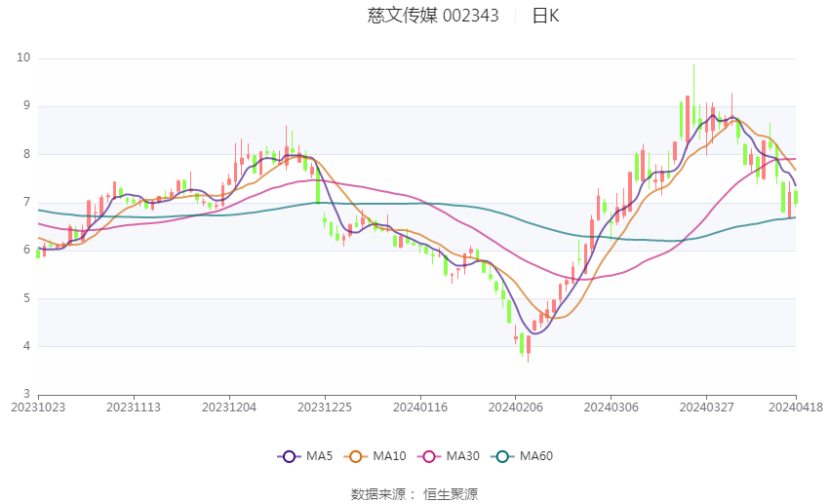829x504 pixels.
Task: Click the 20240306 x-axis date label
Action: [612, 407]
